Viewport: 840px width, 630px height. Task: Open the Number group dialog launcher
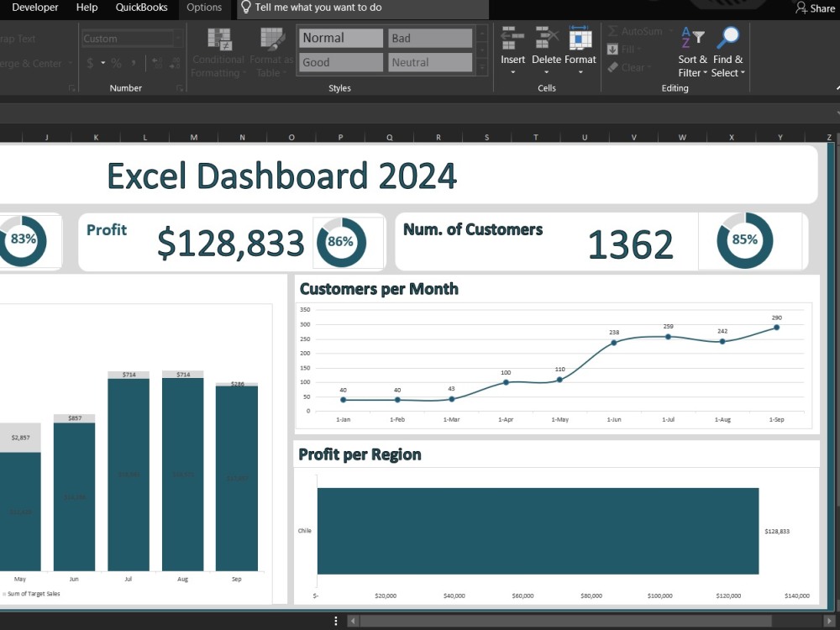pos(181,87)
